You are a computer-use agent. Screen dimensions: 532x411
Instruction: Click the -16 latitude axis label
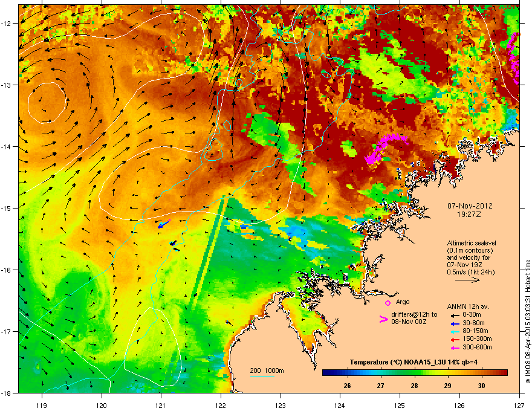(6, 270)
